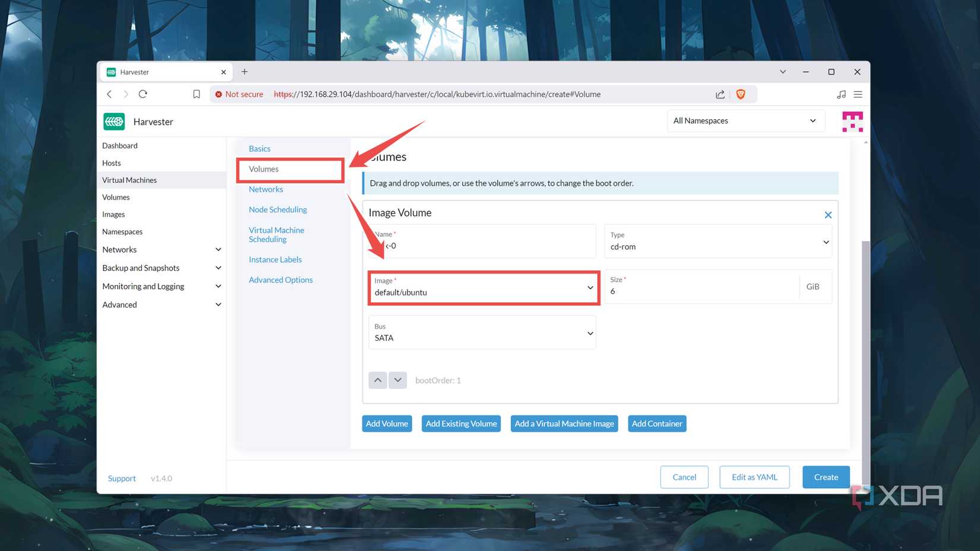Switch to the Networks form tab
This screenshot has width=980, height=551.
265,189
